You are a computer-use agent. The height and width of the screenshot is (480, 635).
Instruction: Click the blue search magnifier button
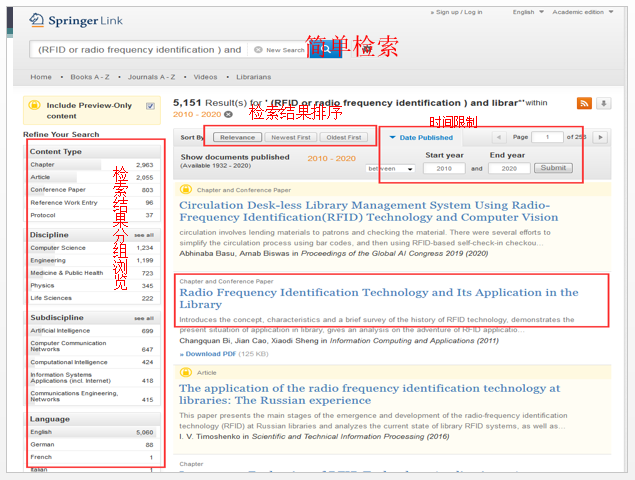(x=326, y=50)
